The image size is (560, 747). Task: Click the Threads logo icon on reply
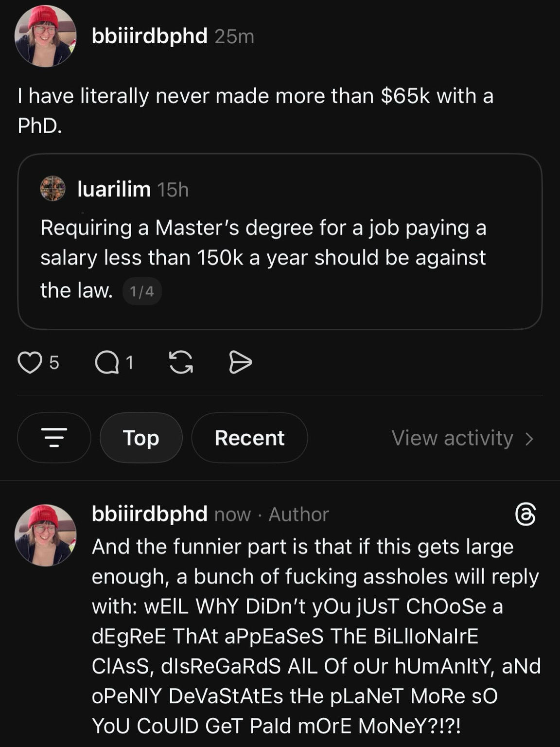pos(525,515)
